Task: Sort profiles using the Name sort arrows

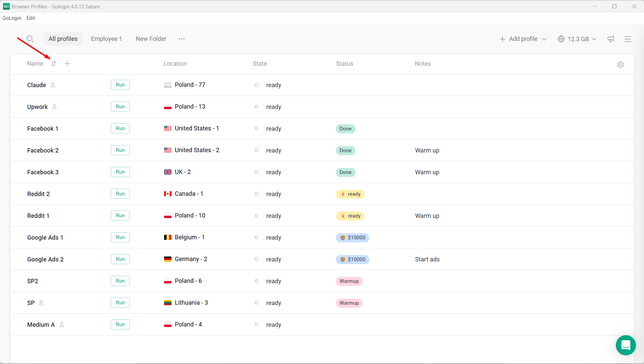Action: (x=53, y=63)
